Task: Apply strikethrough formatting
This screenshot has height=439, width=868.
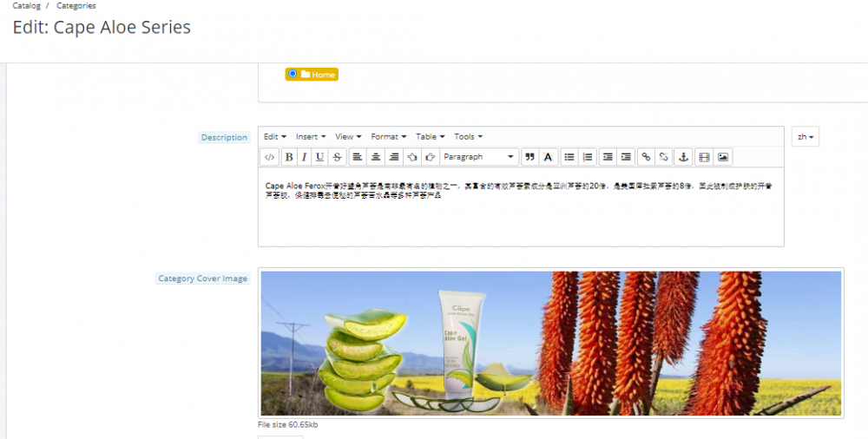Action: [337, 157]
